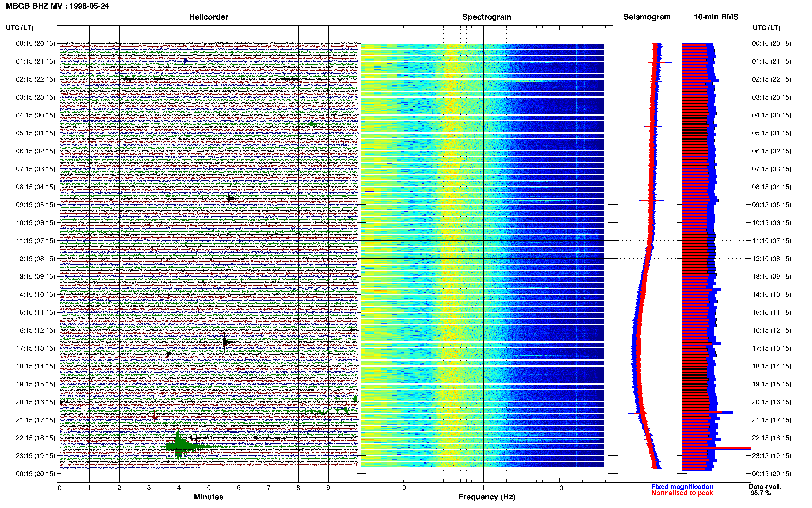Click left time label 06:15 (02:15)
Screen dimensions: 812x508
(36, 151)
